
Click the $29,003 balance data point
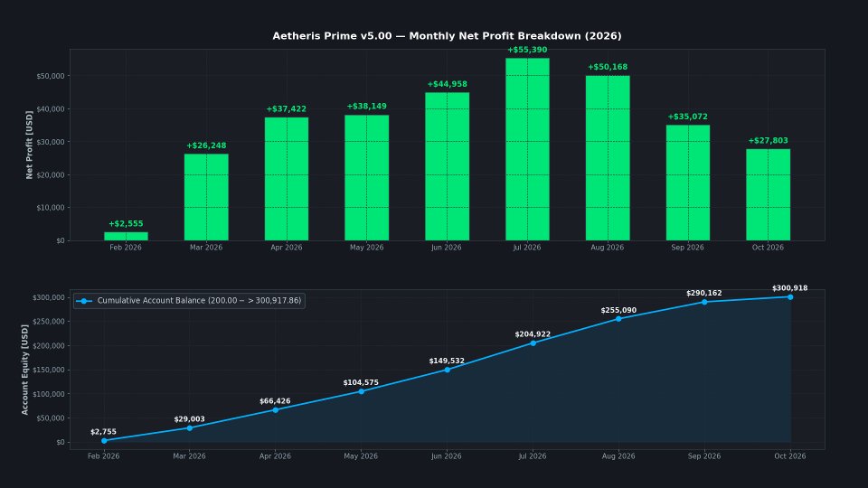tap(190, 428)
